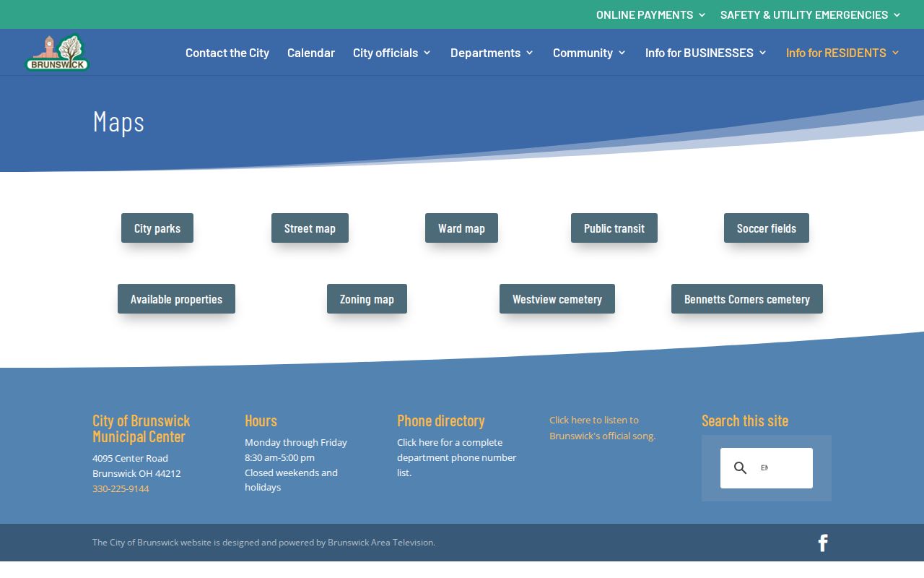
Task: Open Bennetts Corners cemetery map
Action: [x=747, y=299]
